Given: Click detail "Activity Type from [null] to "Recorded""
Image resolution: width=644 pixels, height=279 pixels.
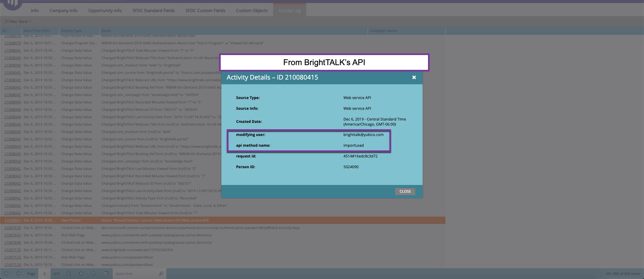Looking at the screenshot, I should 149,198.
